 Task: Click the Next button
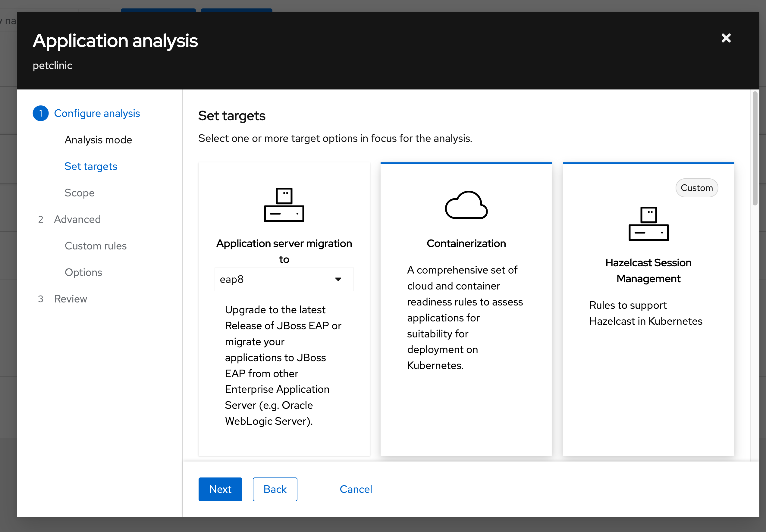(x=220, y=489)
